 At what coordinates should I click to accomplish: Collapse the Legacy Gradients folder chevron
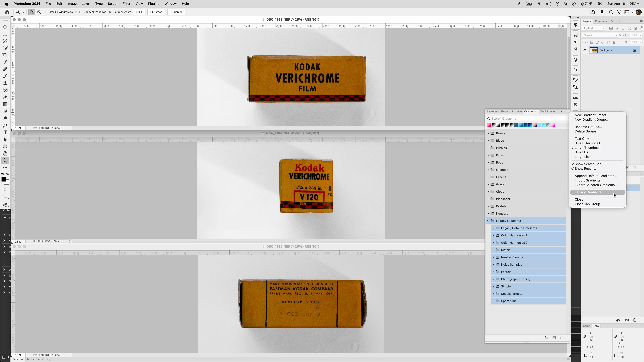[x=488, y=221]
